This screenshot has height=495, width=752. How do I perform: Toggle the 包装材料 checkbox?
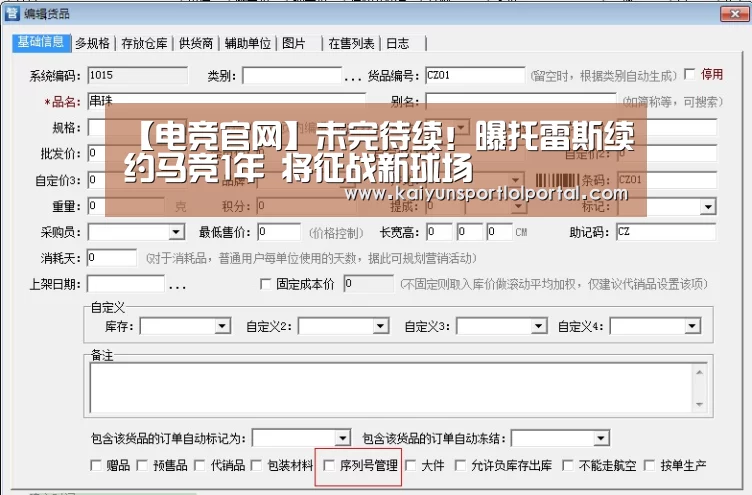256,465
